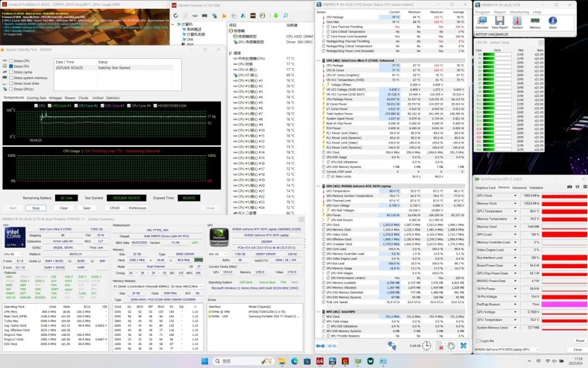This screenshot has width=588, height=368.
Task: Open the Windows Start button on the taskbar
Action: [x=204, y=361]
